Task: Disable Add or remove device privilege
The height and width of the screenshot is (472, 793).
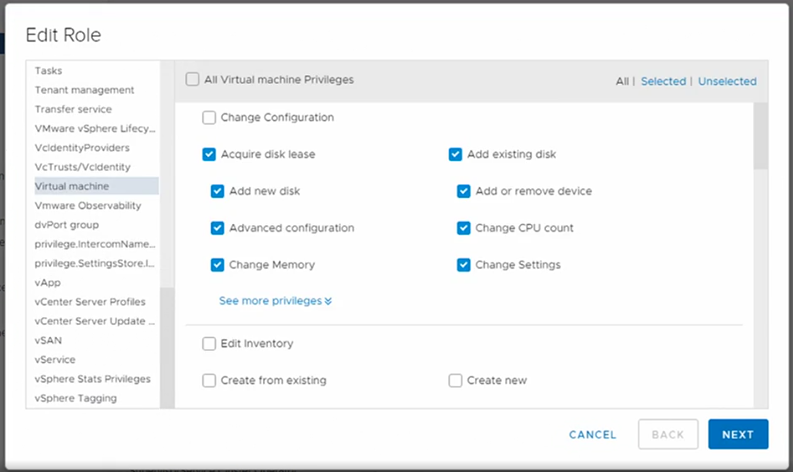Action: point(464,191)
